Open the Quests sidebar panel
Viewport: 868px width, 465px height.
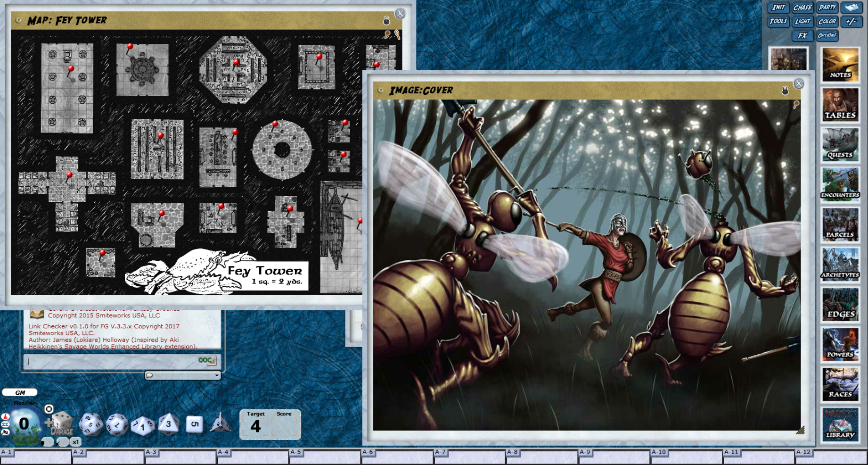(x=841, y=145)
